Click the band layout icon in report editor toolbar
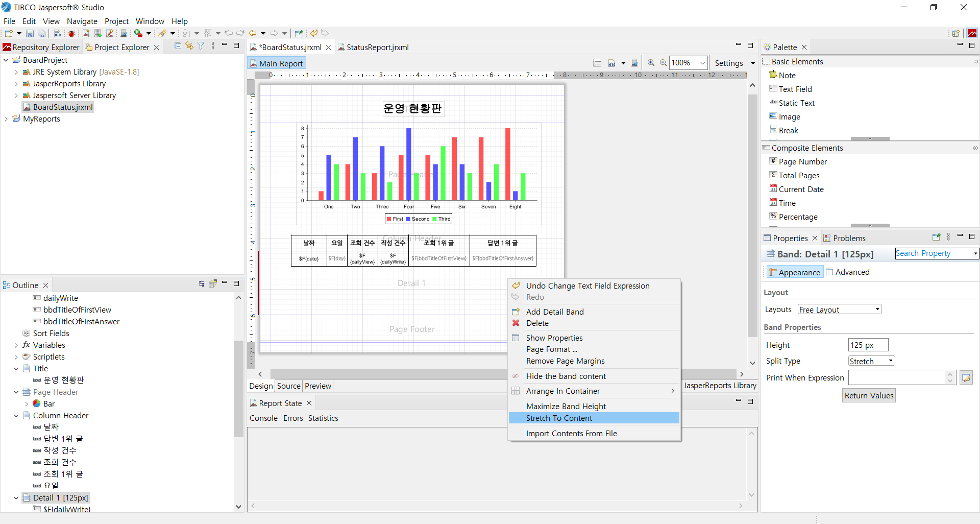This screenshot has height=524, width=980. coord(597,63)
